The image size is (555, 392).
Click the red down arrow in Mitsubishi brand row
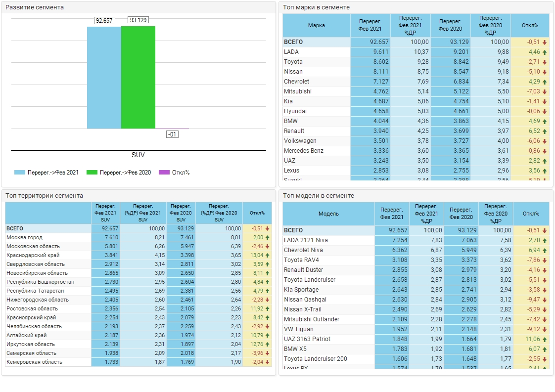pyautogui.click(x=545, y=91)
